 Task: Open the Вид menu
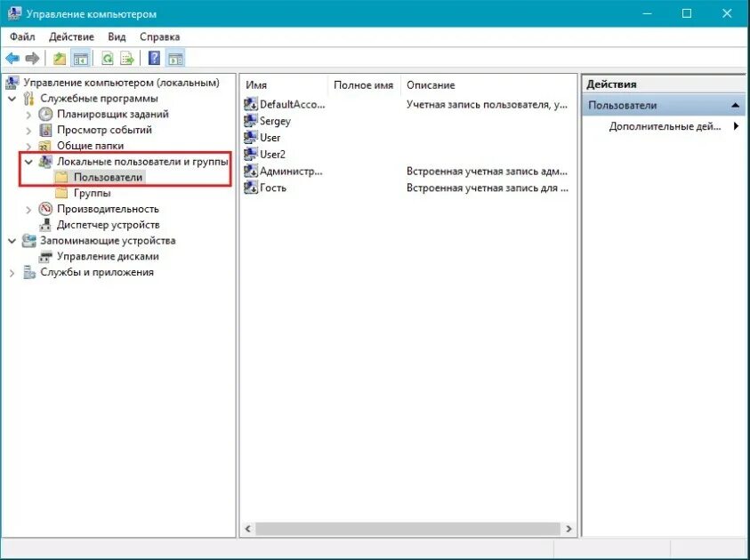click(117, 36)
